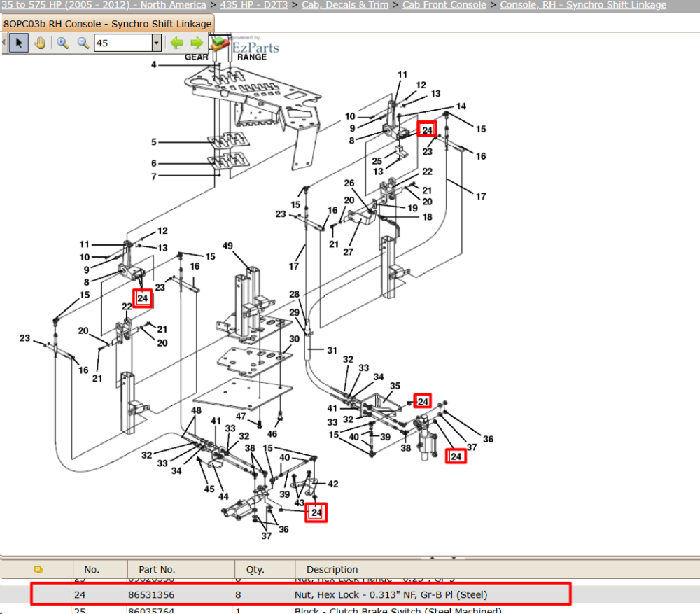Click callout 4 at the gear plate

tap(153, 64)
